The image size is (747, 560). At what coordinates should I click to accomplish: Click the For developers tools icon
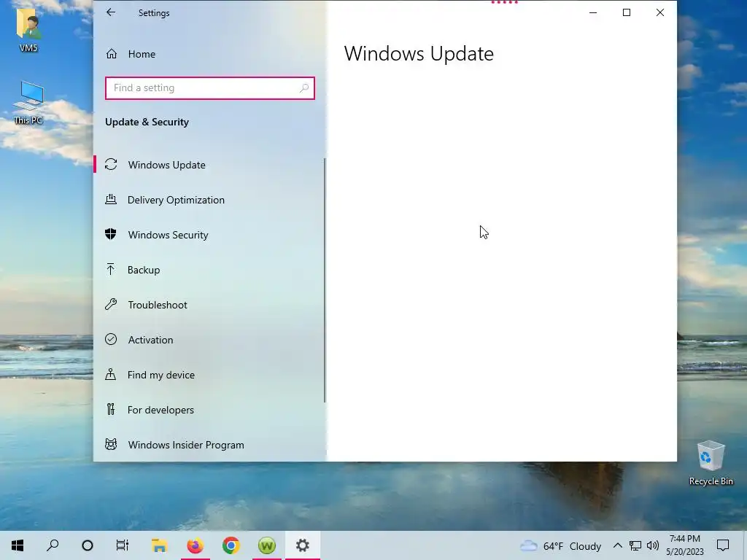pos(111,409)
